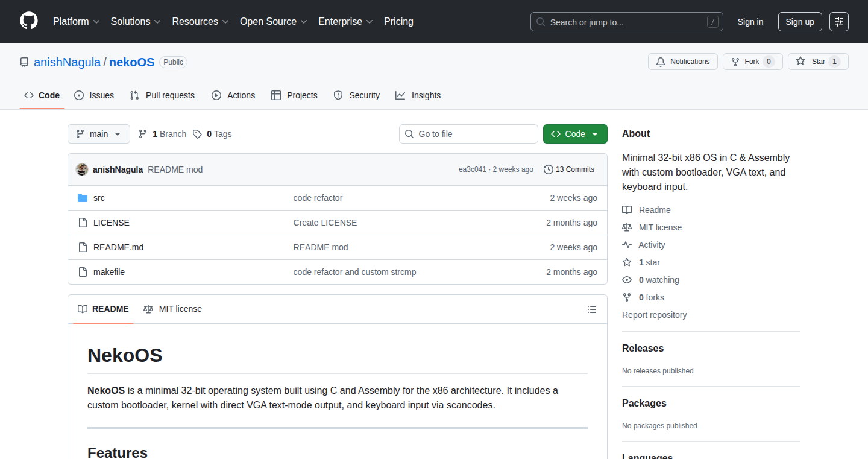Expand the Enterprise menu
868x459 pixels.
click(x=346, y=22)
